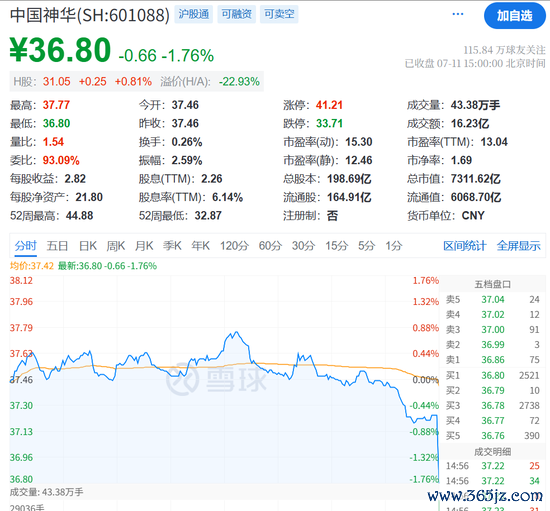
Task: Click the 股息率(TTM) value 6.14%
Action: click(227, 197)
